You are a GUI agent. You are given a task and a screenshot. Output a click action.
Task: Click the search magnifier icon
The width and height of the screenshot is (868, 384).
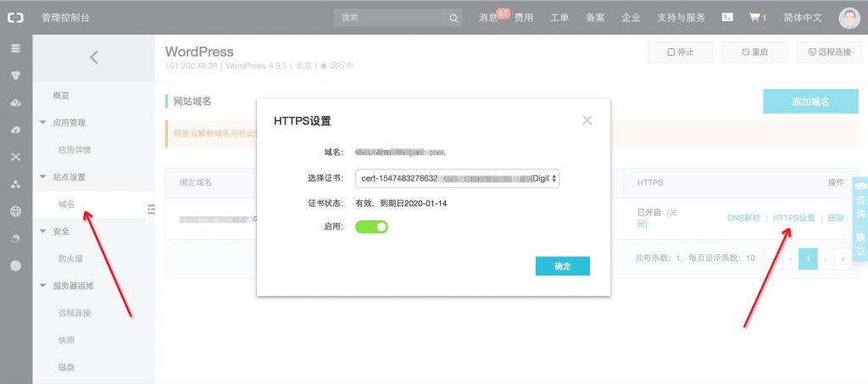pos(453,19)
